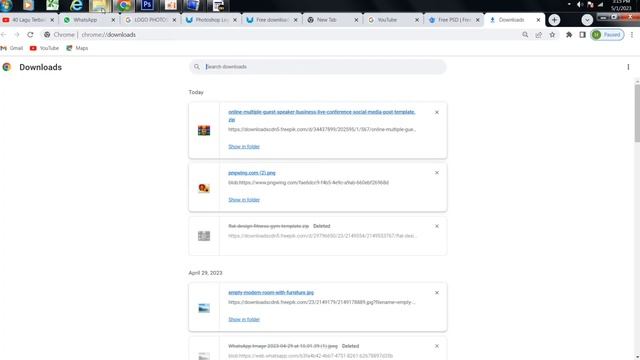This screenshot has width=640, height=360.
Task: Open a new tab with the plus button
Action: (554, 20)
